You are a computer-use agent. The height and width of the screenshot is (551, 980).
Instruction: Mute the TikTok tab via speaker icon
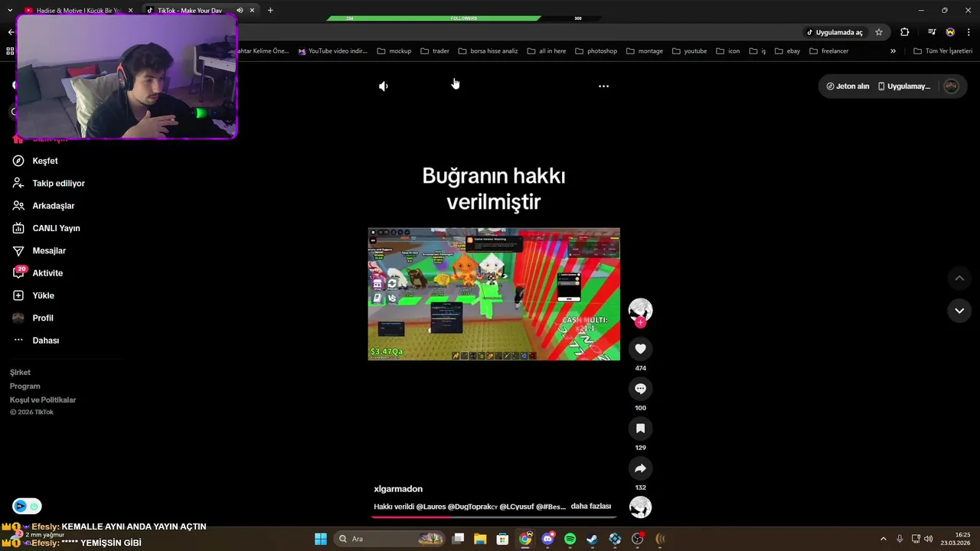click(240, 11)
